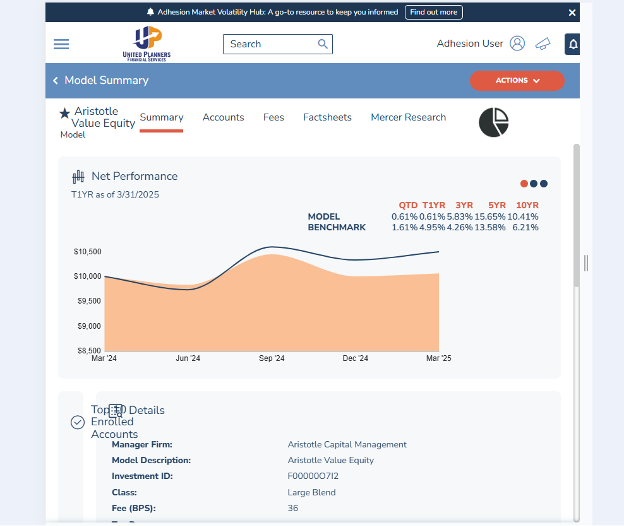624x526 pixels.
Task: Open the Factsheets tab
Action: point(327,117)
